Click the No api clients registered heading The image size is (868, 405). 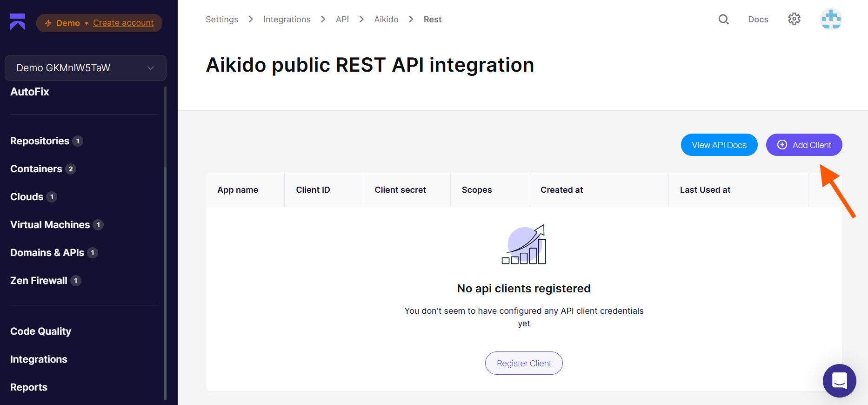[x=524, y=289]
